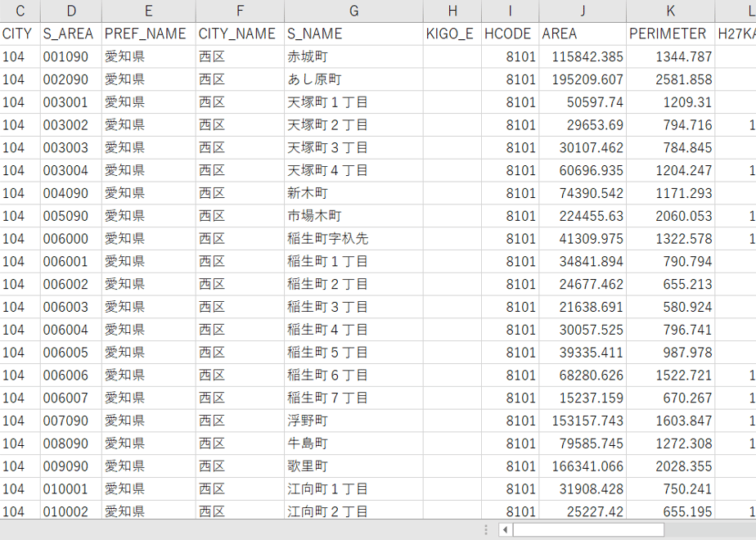Viewport: 756px width, 540px height.
Task: Click the horizontal scrollbar thumb
Action: click(588, 530)
